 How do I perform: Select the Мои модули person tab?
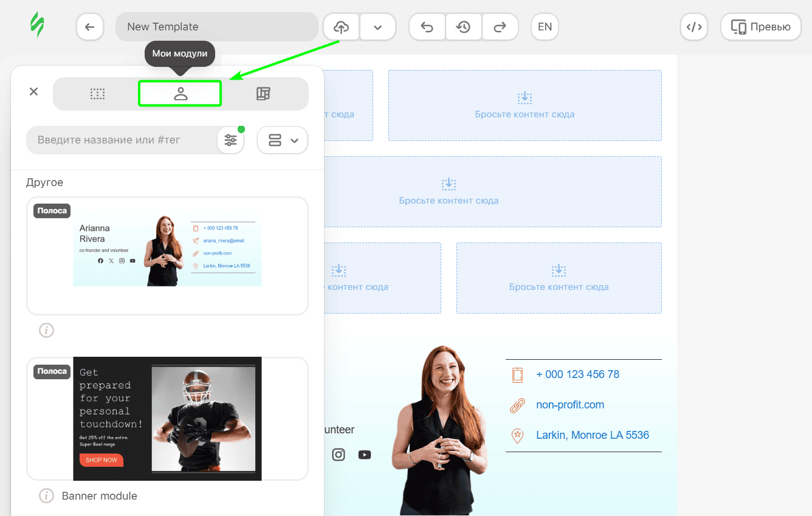[x=181, y=94]
